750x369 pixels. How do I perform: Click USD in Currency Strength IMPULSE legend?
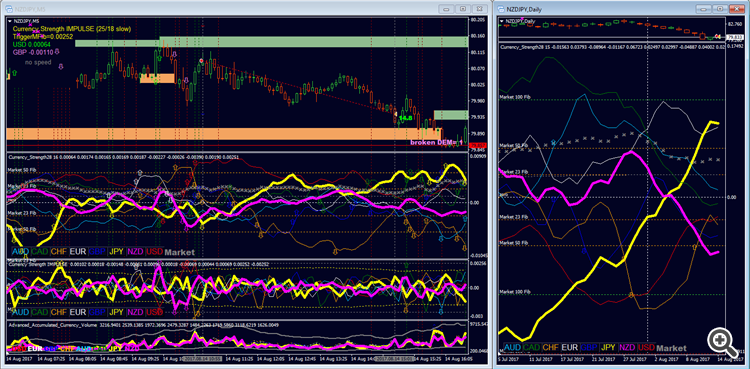pos(154,312)
